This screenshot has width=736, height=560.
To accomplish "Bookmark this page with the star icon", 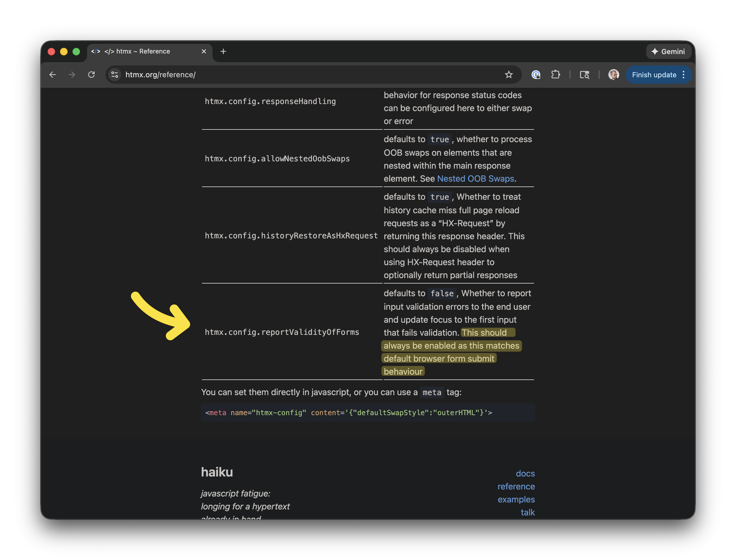I will 508,75.
